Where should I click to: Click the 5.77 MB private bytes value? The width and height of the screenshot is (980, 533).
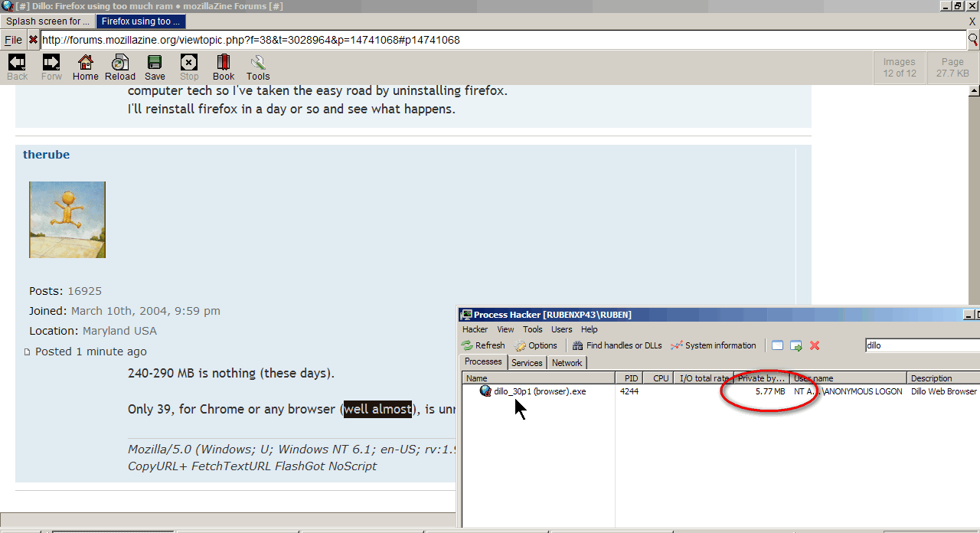770,391
